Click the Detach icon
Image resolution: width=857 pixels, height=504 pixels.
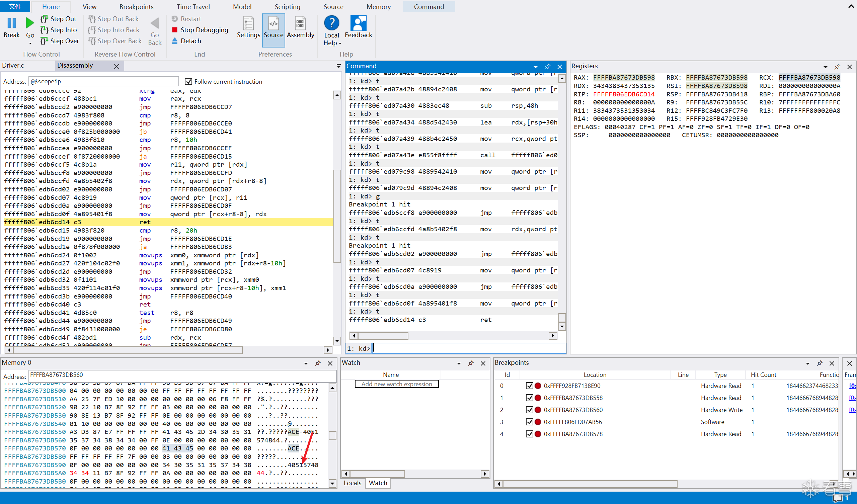click(175, 41)
